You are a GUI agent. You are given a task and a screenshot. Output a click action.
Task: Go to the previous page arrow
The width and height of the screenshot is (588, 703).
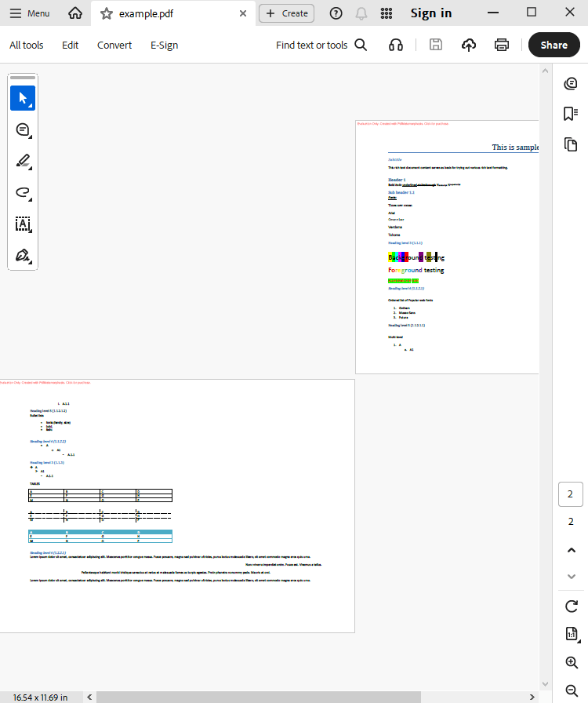[572, 550]
